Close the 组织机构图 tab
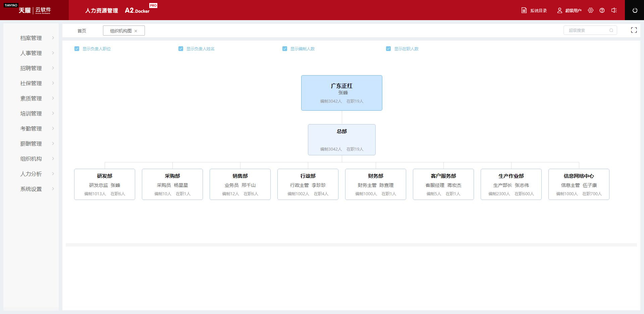The width and height of the screenshot is (644, 314). pos(136,31)
